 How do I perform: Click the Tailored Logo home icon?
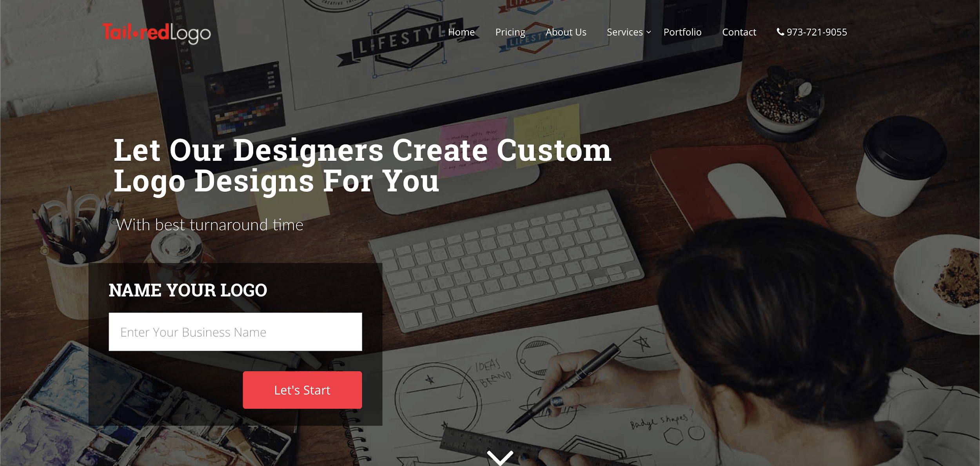coord(157,31)
